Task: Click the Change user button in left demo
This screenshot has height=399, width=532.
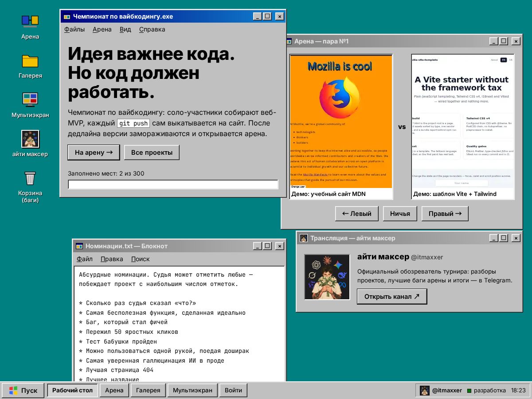Action: [x=298, y=187]
